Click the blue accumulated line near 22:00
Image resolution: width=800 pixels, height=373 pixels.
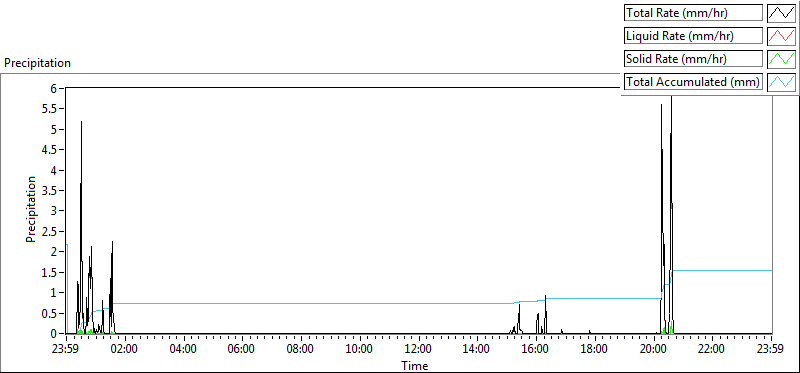point(712,270)
